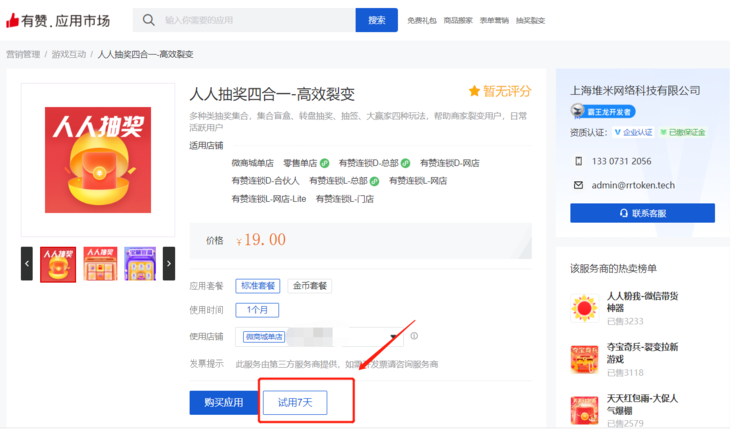Select the third purple thumbnail
The width and height of the screenshot is (730, 433).
click(x=140, y=264)
